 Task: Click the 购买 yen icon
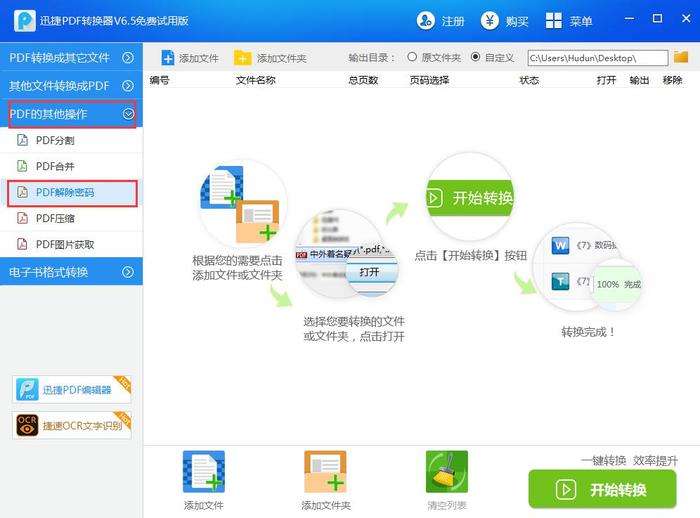pos(490,21)
